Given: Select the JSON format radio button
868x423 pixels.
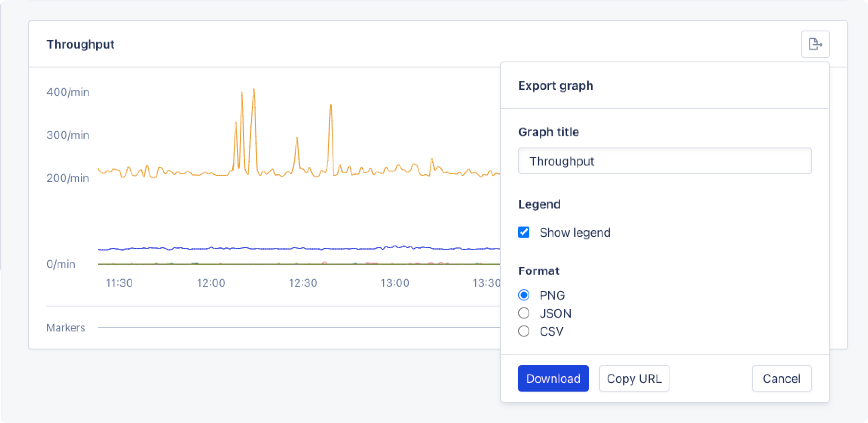Looking at the screenshot, I should pyautogui.click(x=524, y=313).
